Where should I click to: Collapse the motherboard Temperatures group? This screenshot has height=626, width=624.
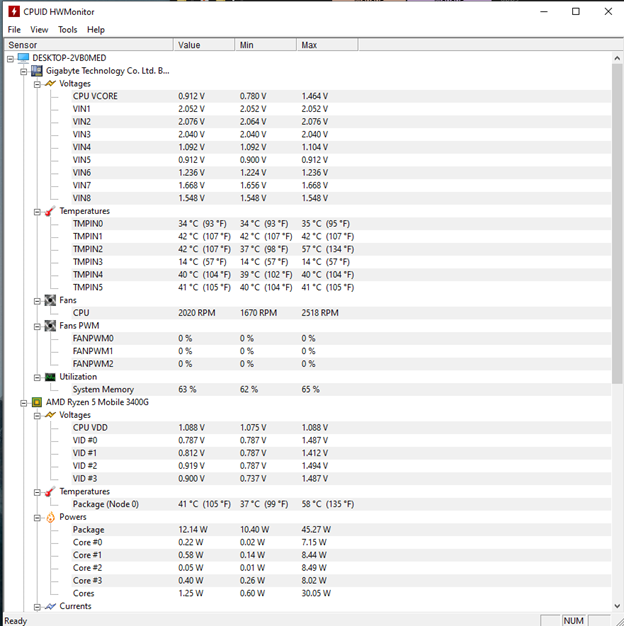coord(37,212)
